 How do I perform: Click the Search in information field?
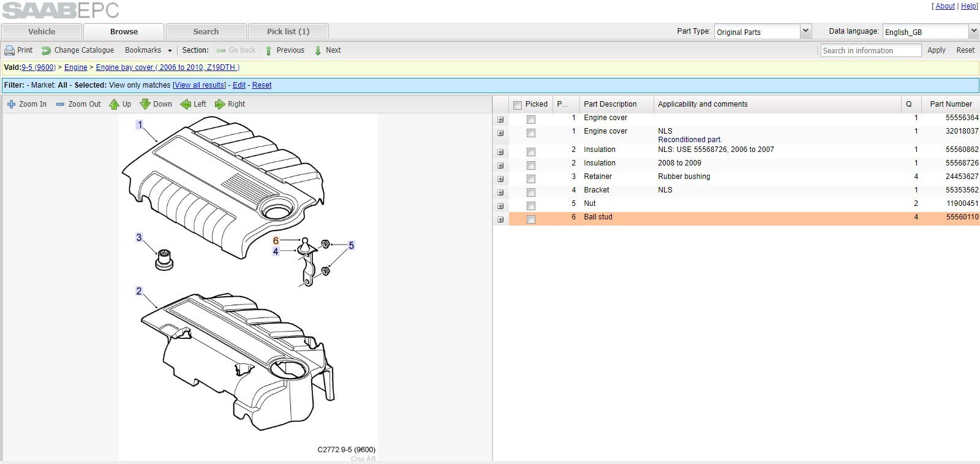click(870, 51)
